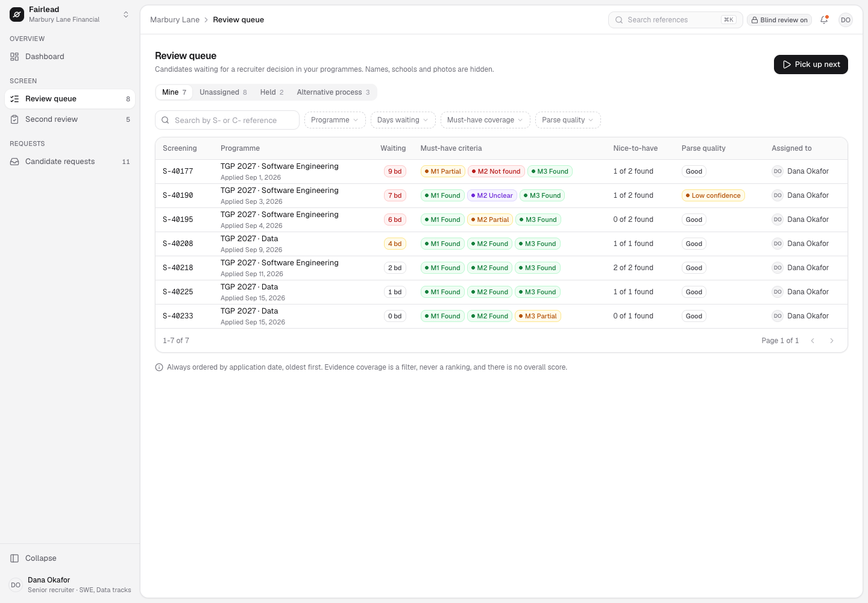Viewport: 868px width, 603px height.
Task: Click the 4 bd waiting badge
Action: pos(395,244)
